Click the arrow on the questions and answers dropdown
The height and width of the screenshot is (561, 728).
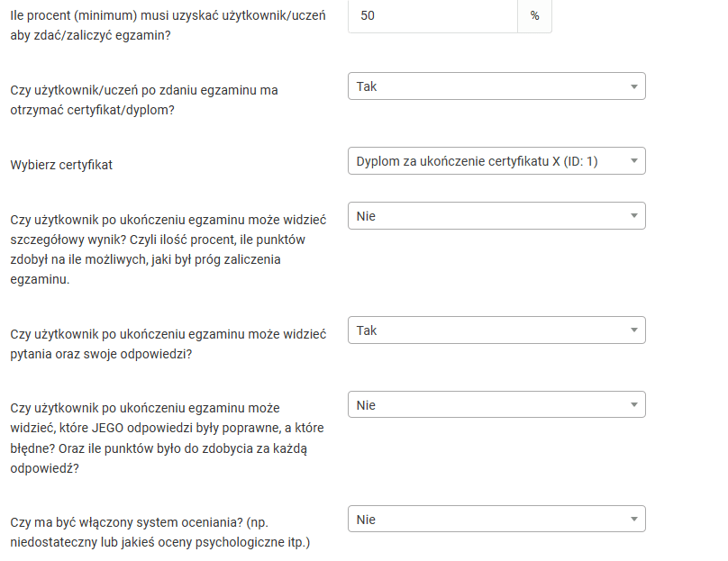click(x=633, y=331)
